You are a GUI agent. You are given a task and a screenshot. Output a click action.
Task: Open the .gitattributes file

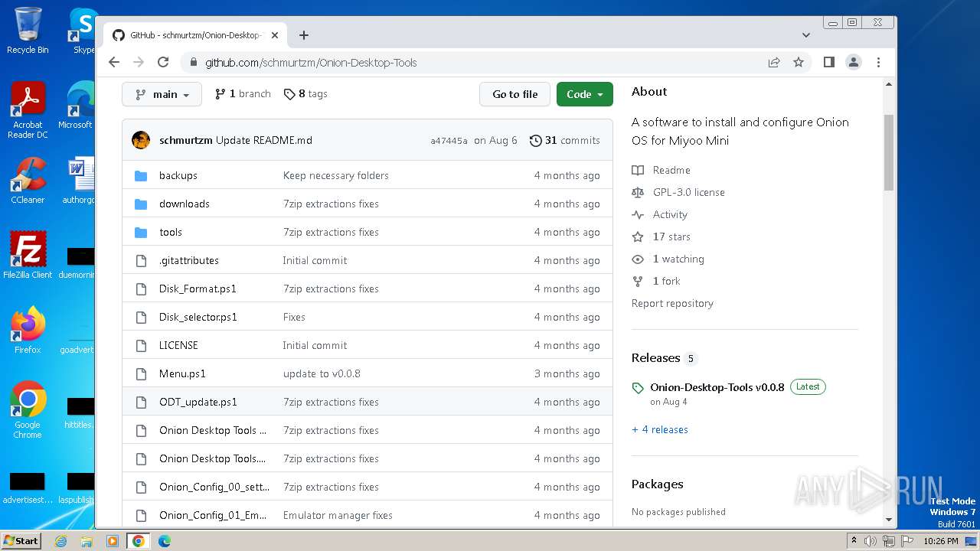tap(189, 260)
